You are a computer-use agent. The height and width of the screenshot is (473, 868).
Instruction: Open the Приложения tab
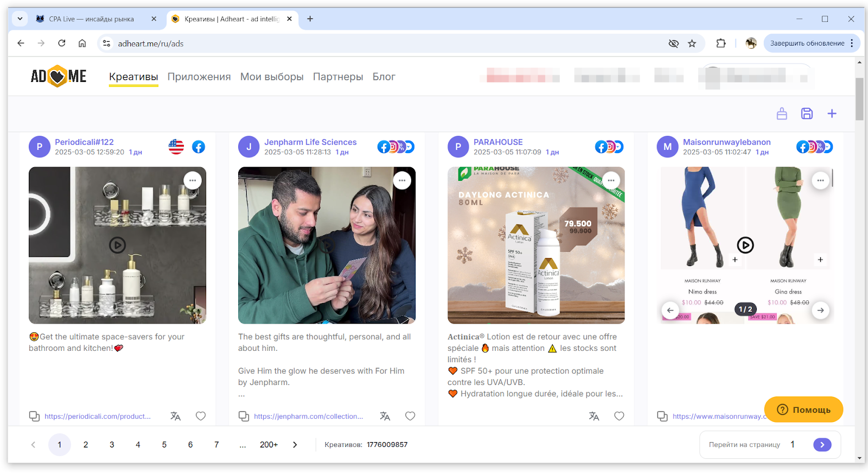tap(199, 77)
